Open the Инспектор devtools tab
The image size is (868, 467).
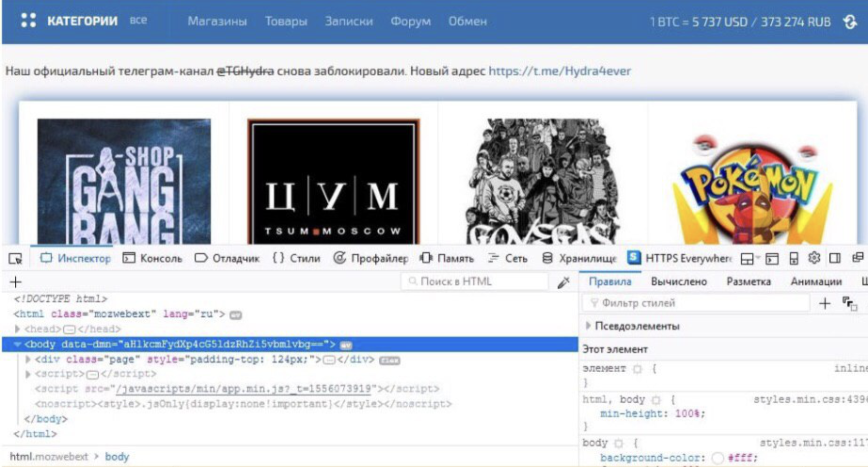(75, 258)
